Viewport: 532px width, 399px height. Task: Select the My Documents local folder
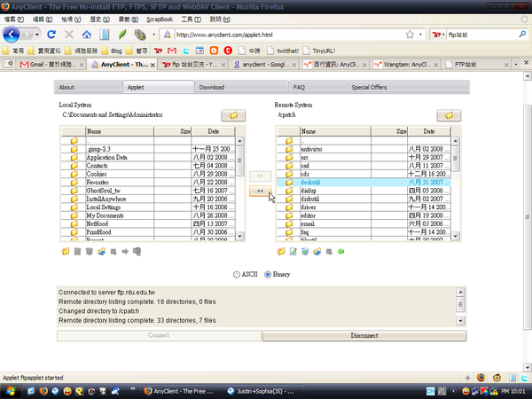[148, 215]
